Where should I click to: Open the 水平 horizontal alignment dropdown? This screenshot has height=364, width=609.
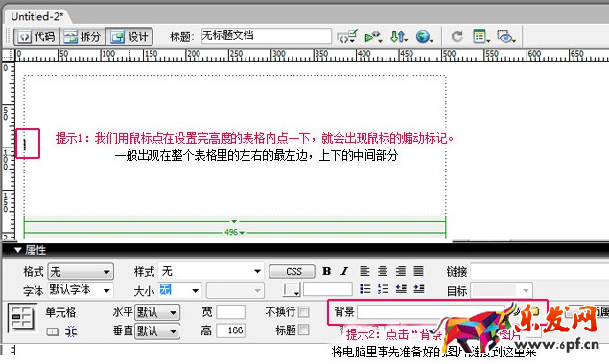[x=157, y=312]
